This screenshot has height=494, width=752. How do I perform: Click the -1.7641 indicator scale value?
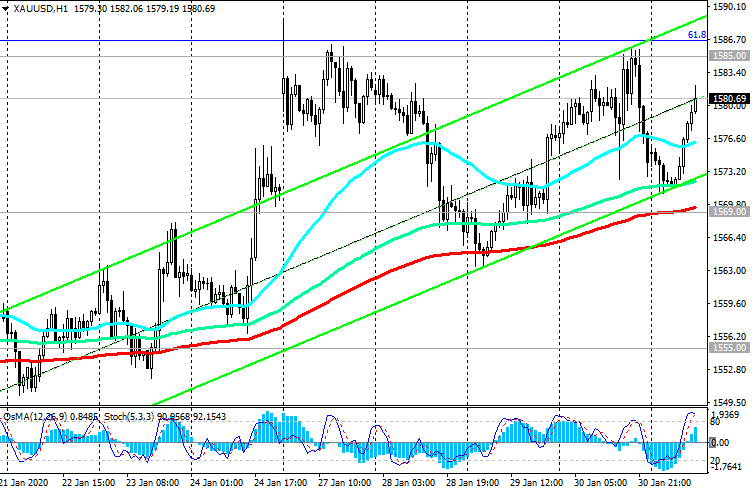tap(727, 466)
